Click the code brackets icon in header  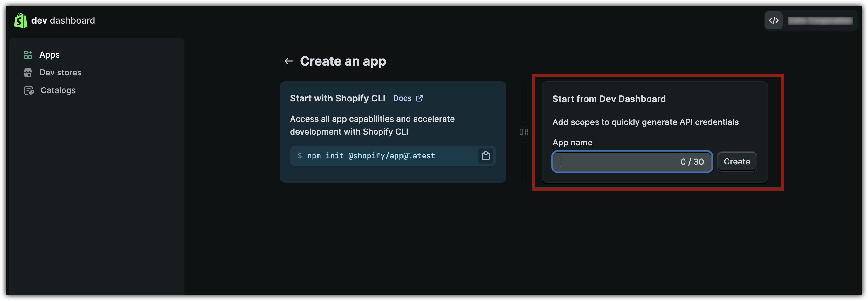click(774, 21)
